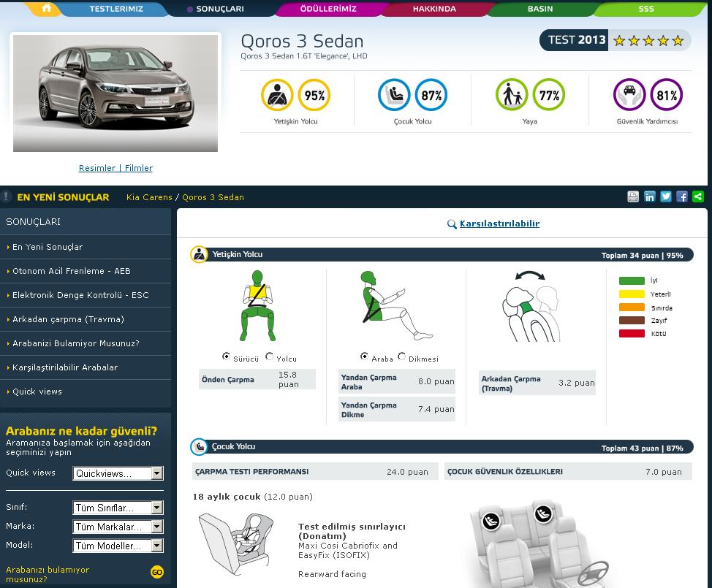Open the TESTLERIMIZ tab

(x=116, y=9)
